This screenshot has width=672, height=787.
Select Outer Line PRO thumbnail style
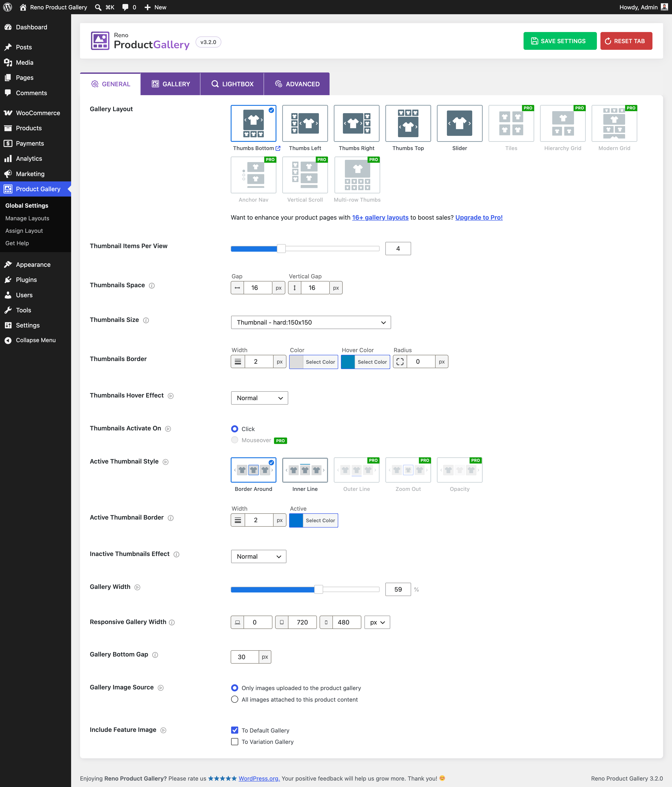tap(356, 470)
